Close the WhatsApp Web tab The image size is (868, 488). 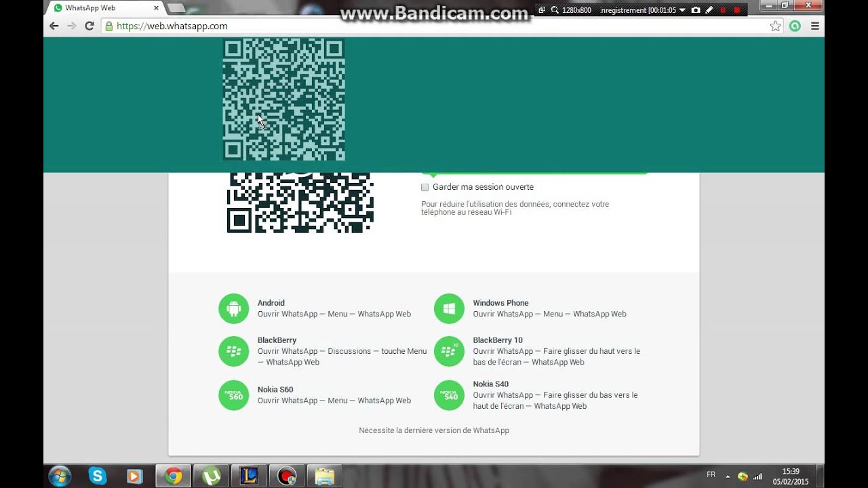[156, 8]
